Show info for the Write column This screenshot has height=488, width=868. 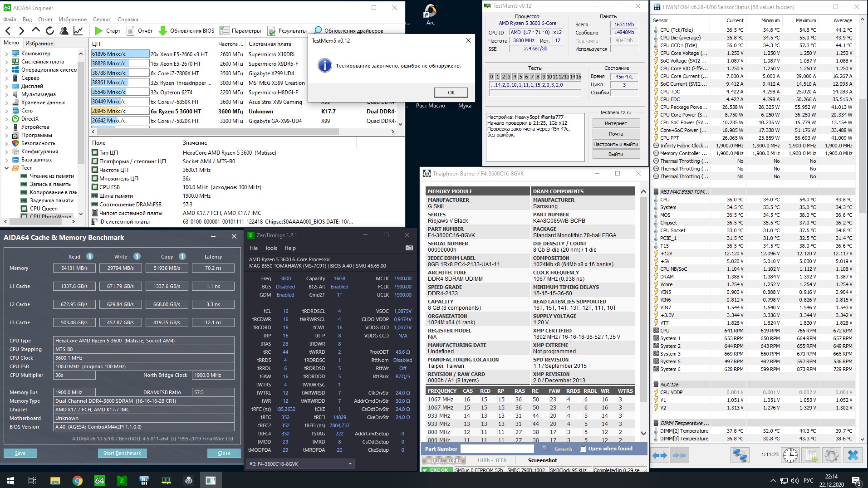[x=137, y=256]
